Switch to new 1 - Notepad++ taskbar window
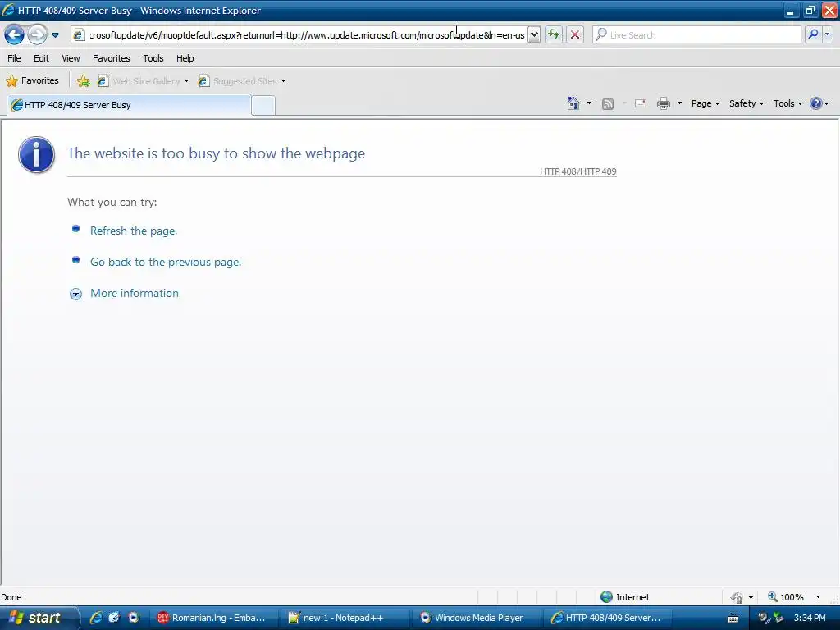The width and height of the screenshot is (840, 630). (x=345, y=618)
